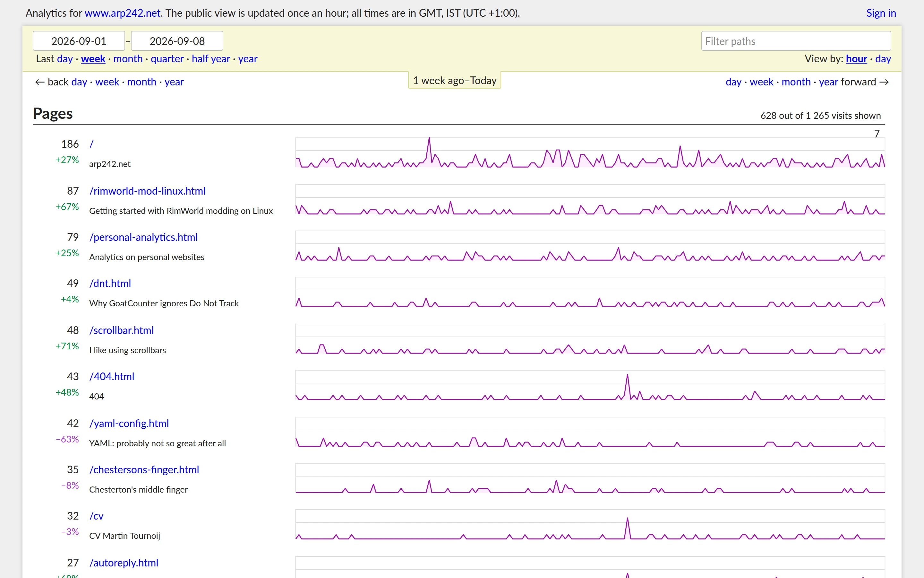Click title 'Analytics on personal websites'
924x578 pixels.
147,257
